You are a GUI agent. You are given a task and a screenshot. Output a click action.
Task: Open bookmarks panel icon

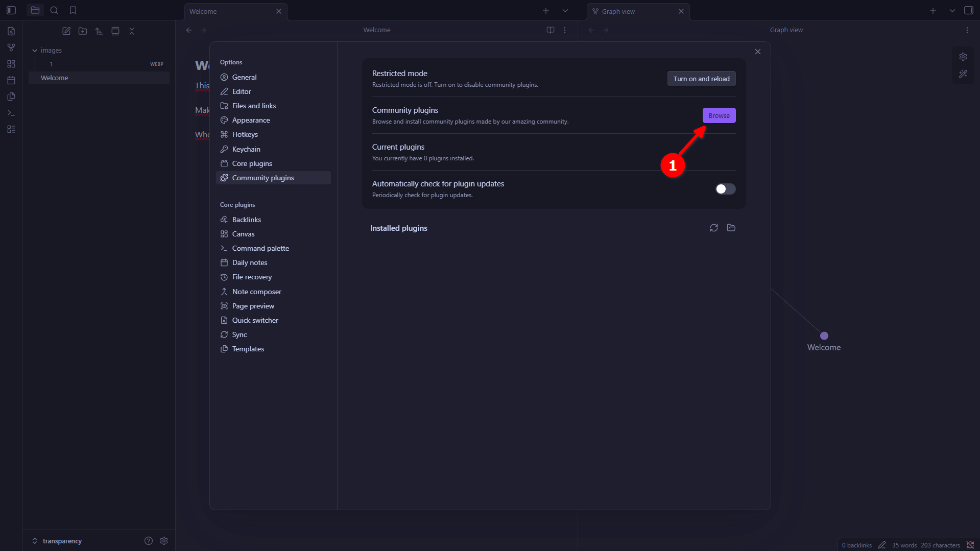[x=73, y=10]
